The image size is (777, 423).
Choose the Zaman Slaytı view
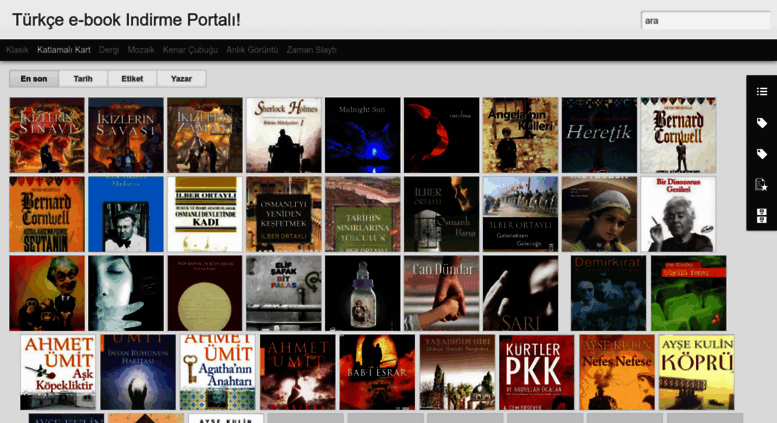pos(311,50)
